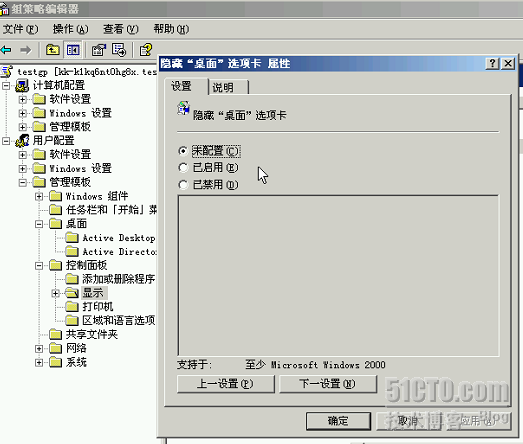The width and height of the screenshot is (523, 444).
Task: Select the 已启用 radio button
Action: click(x=183, y=167)
